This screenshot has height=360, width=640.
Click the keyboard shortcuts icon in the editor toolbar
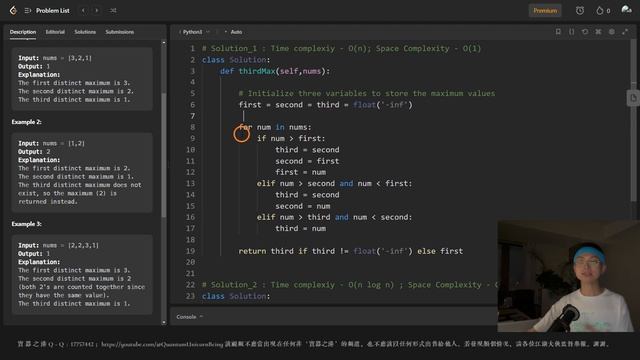[x=598, y=31]
